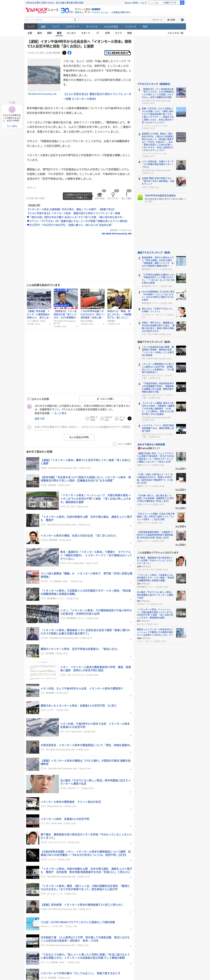Open トピックス一覧 link
210x980 pixels.
pos(175,33)
